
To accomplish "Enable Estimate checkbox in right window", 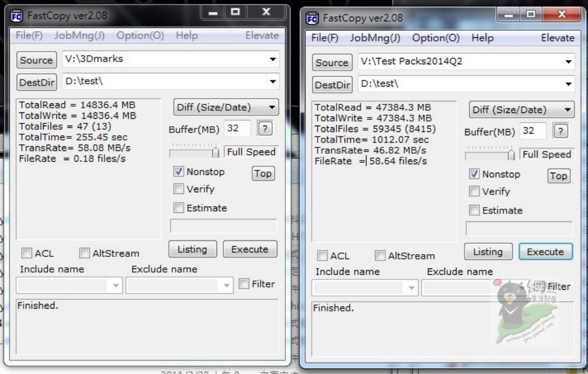I will coord(474,210).
